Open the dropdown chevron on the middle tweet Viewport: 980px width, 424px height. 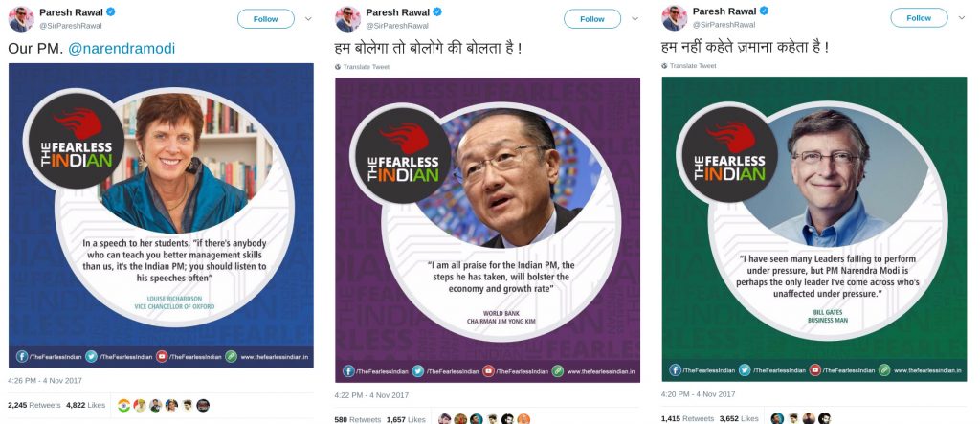pos(635,19)
